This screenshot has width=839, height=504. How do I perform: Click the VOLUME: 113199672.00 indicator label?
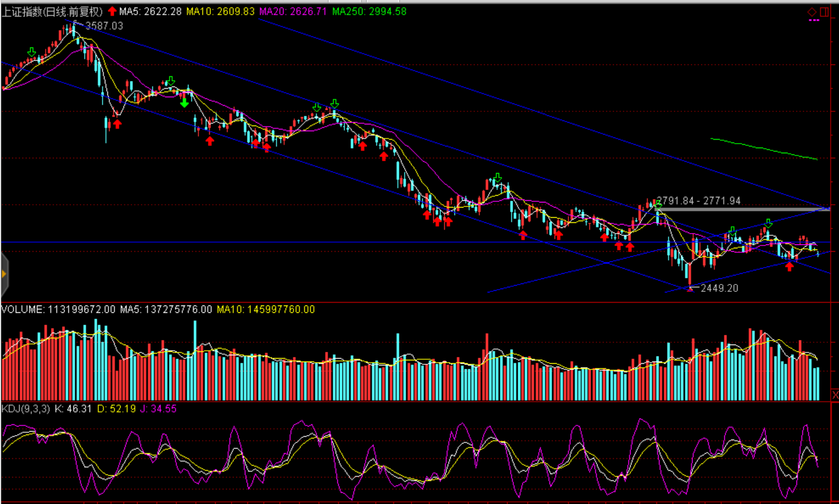coord(58,309)
